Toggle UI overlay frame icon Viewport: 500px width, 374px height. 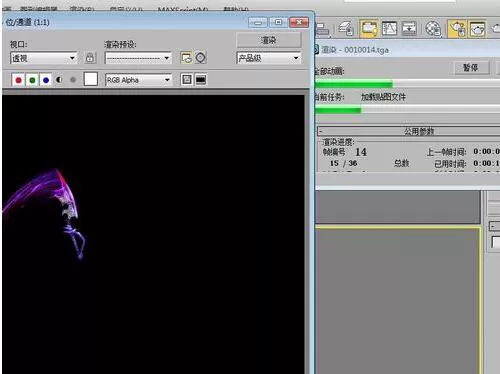[x=187, y=79]
